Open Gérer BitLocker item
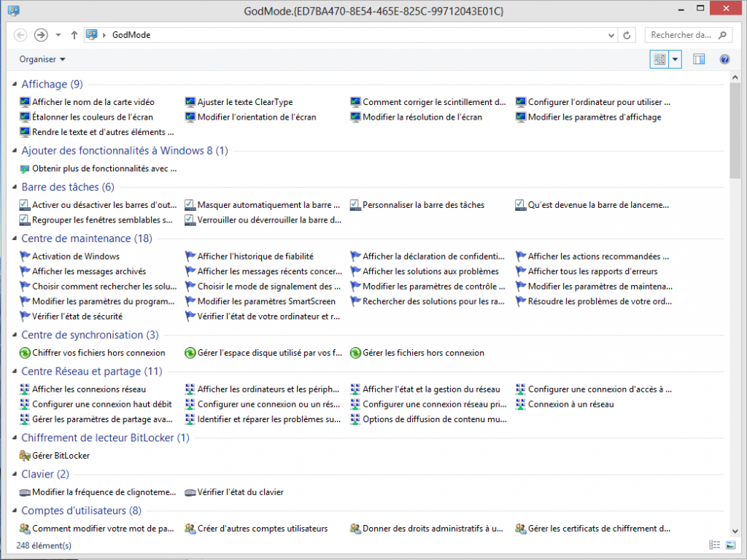The width and height of the screenshot is (747, 560). [61, 456]
